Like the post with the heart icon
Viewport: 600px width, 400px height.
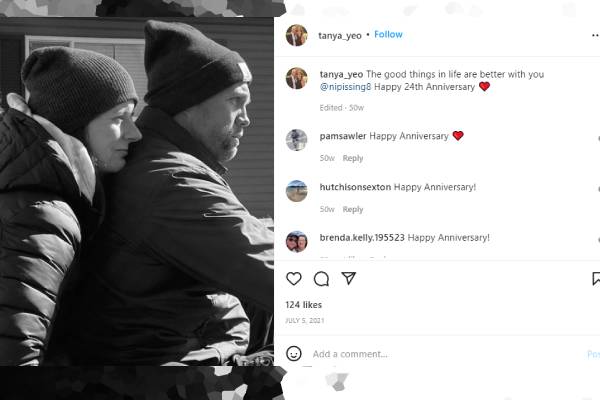pyautogui.click(x=293, y=279)
